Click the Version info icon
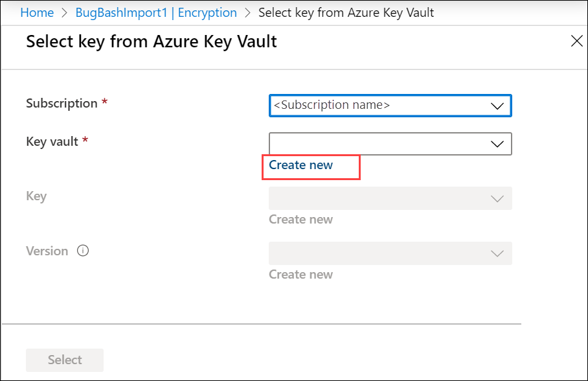This screenshot has height=381, width=588. [83, 251]
